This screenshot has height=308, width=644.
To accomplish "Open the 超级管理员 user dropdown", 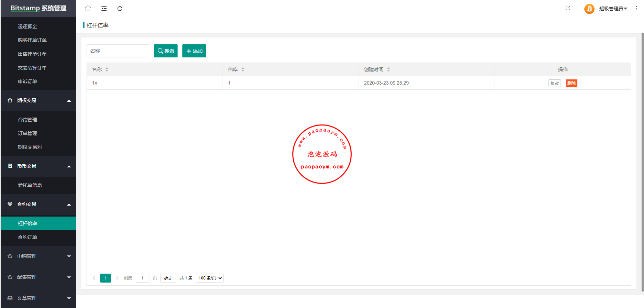I will (613, 9).
